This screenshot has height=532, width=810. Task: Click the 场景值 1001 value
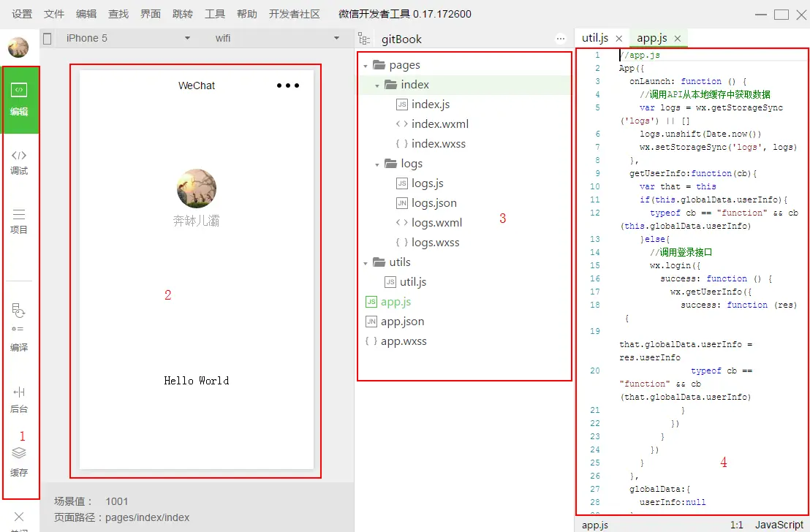point(117,501)
